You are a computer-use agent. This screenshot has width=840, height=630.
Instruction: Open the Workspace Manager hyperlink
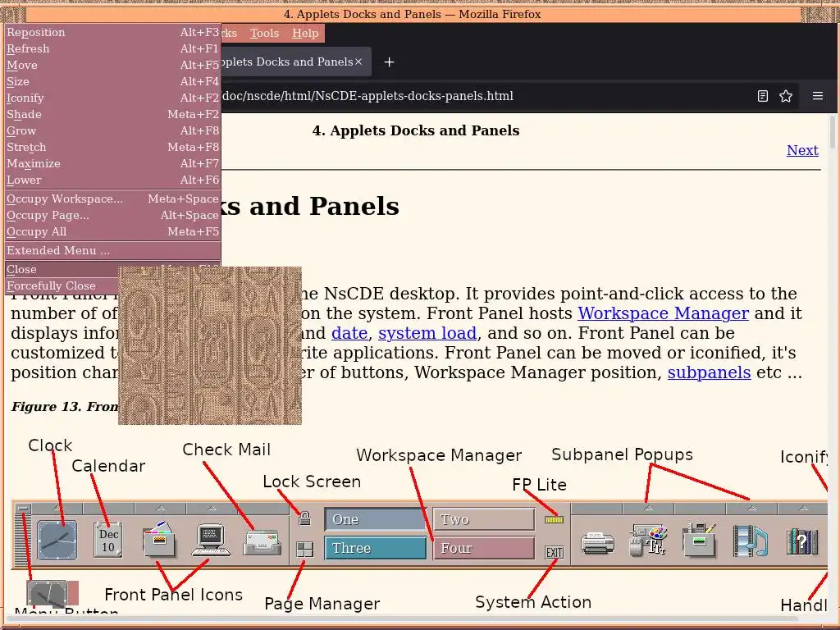(x=663, y=313)
